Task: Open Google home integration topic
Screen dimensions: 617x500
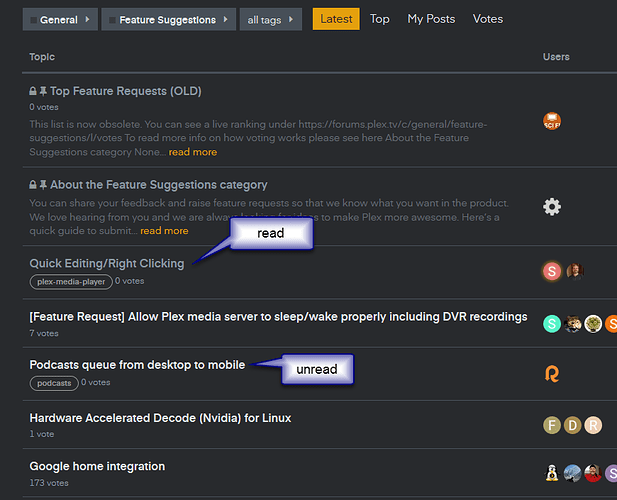Action: 97,466
